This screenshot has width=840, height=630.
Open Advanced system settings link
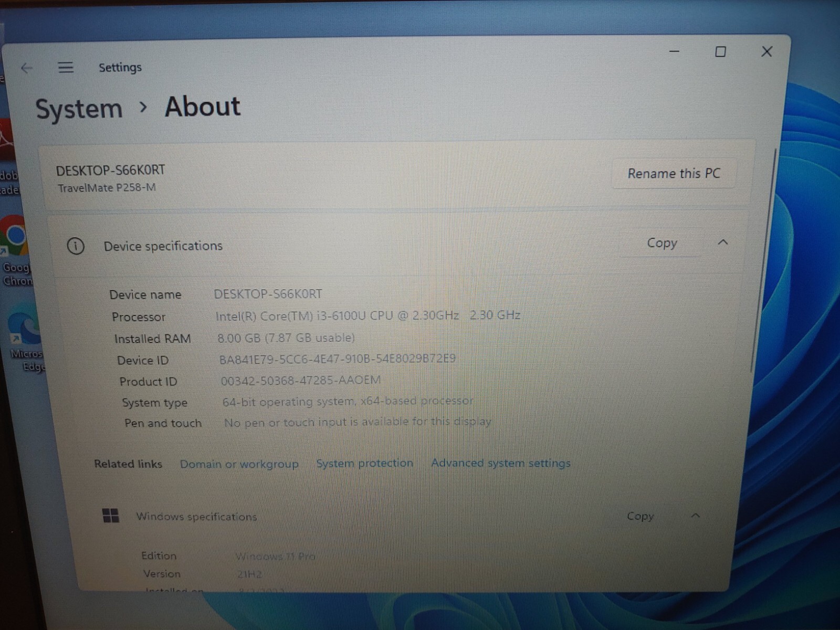pos(500,463)
